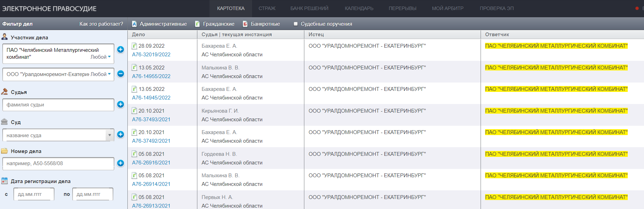This screenshot has width=644, height=209.
Task: Select judge Первых Н. А.
Action: tap(217, 197)
